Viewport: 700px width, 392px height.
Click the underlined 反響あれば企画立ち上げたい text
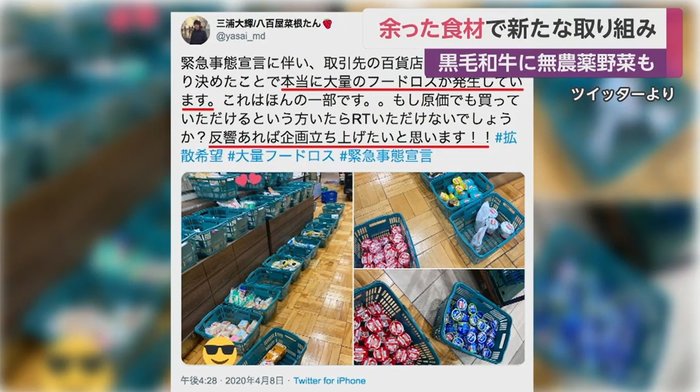[348, 138]
